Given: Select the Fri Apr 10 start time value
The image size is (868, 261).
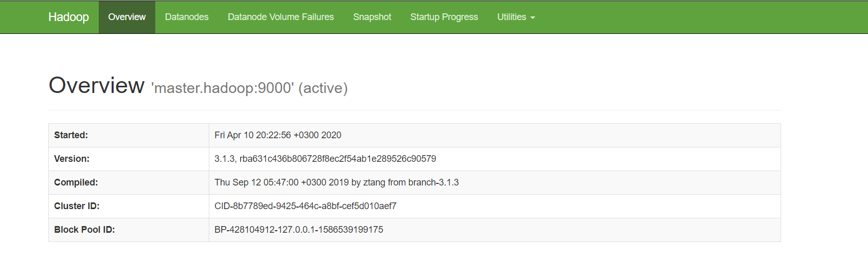Looking at the screenshot, I should (278, 135).
